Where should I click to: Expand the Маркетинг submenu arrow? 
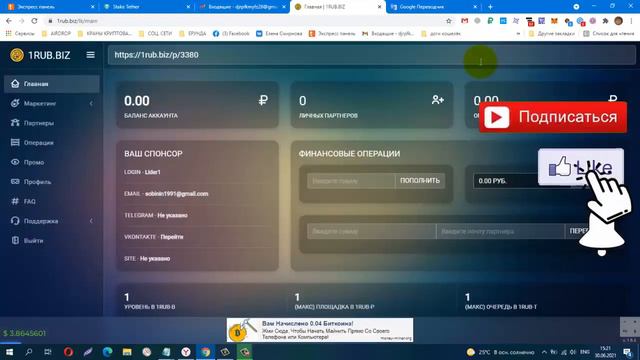[91, 104]
